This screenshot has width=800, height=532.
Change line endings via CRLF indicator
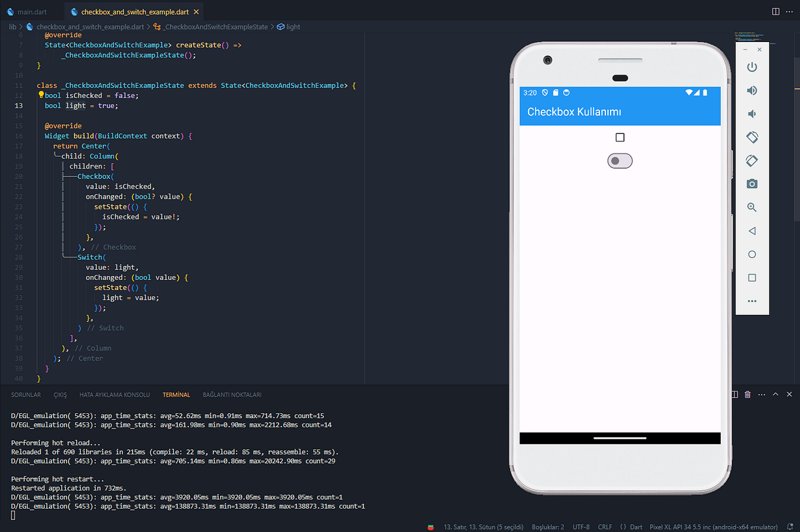point(605,527)
